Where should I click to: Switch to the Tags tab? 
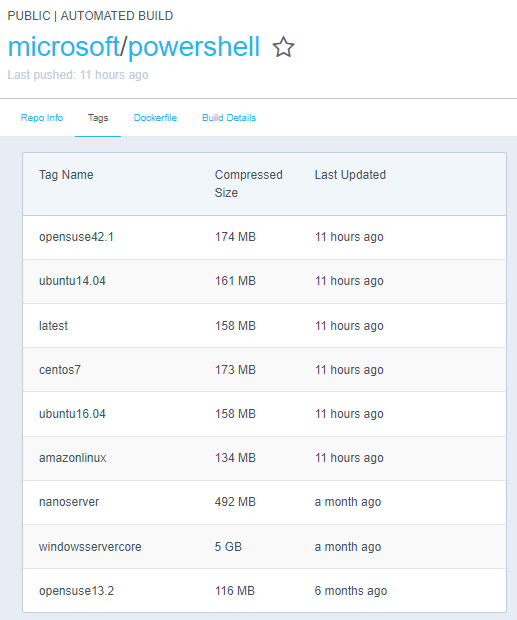click(98, 118)
